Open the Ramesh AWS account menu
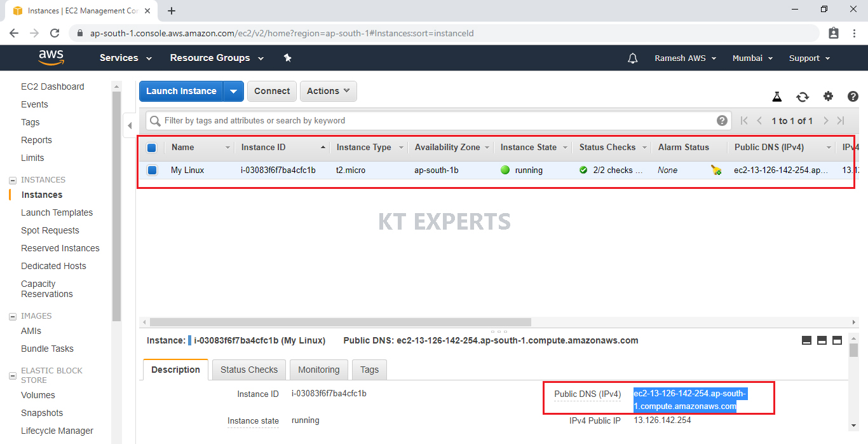Image resolution: width=868 pixels, height=444 pixels. coord(686,59)
